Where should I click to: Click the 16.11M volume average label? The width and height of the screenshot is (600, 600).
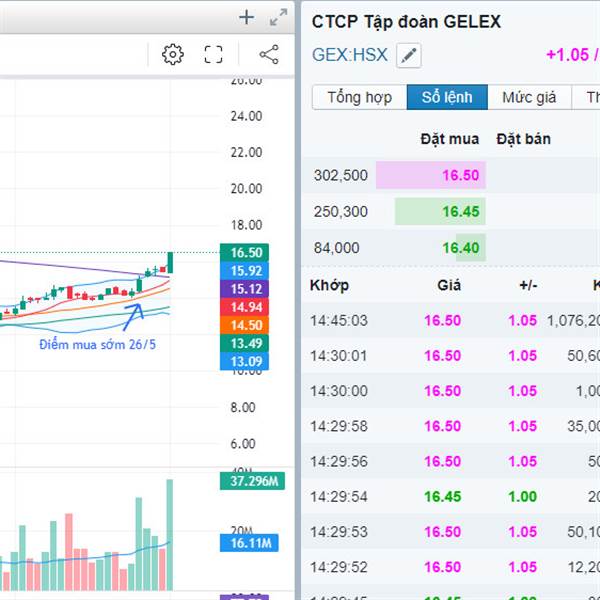[249, 543]
